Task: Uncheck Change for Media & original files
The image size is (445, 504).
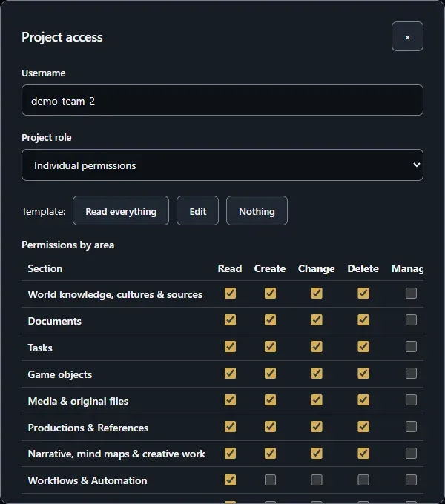Action: pyautogui.click(x=317, y=399)
